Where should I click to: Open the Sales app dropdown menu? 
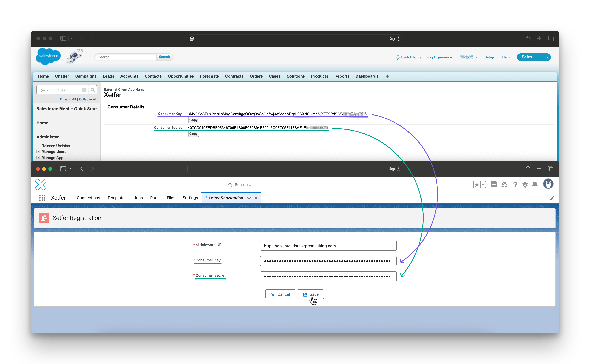(x=534, y=57)
